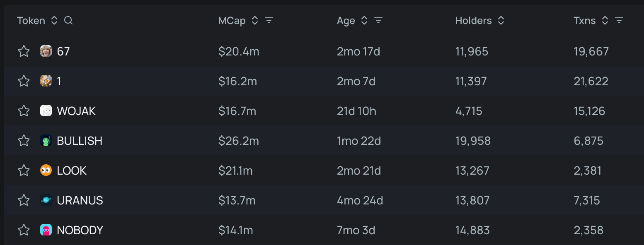Click the Age column header label
This screenshot has width=644, height=245.
346,21
